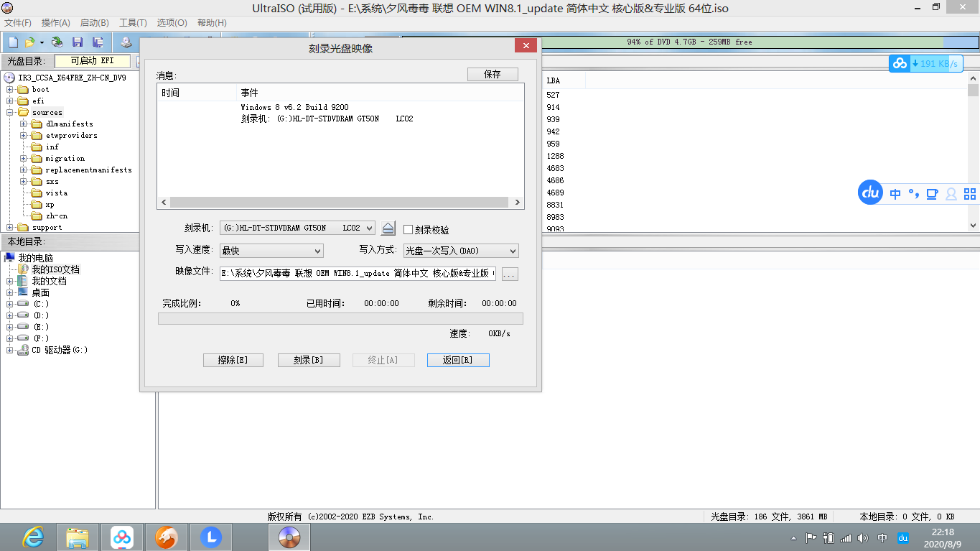Click the message log horizontal scrollbar
980x551 pixels.
(x=340, y=203)
